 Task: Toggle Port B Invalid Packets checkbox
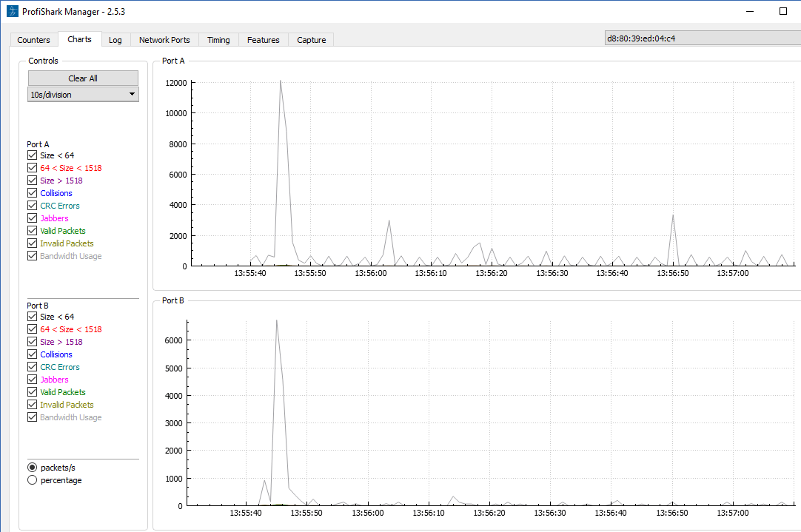click(32, 405)
